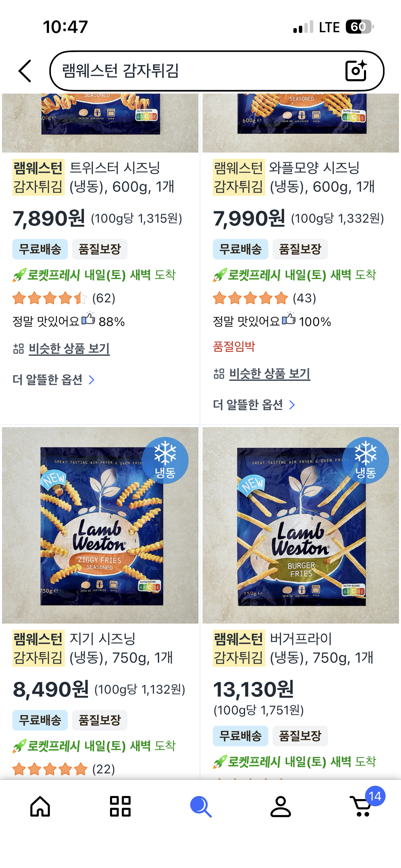Screen dimensions: 401x868
Task: Open the category grid tab icon
Action: tap(120, 806)
